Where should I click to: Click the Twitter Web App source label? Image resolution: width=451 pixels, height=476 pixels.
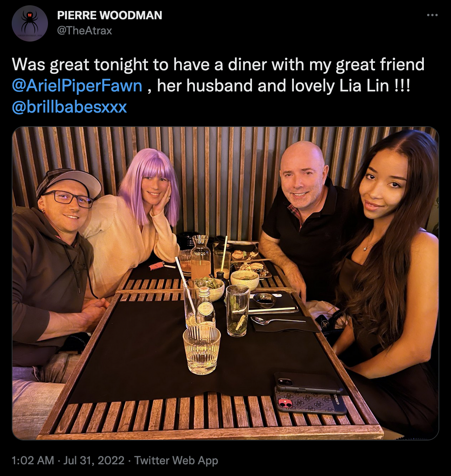[x=176, y=460]
